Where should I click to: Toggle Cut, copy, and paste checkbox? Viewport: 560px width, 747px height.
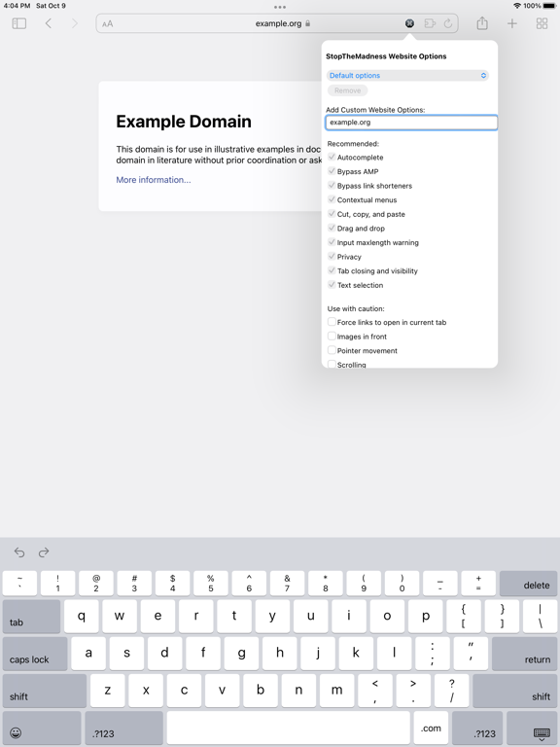(x=332, y=214)
